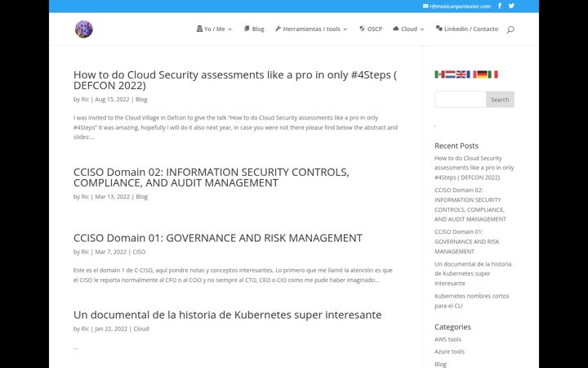Open recent post CCISO Domain 01

[467, 241]
